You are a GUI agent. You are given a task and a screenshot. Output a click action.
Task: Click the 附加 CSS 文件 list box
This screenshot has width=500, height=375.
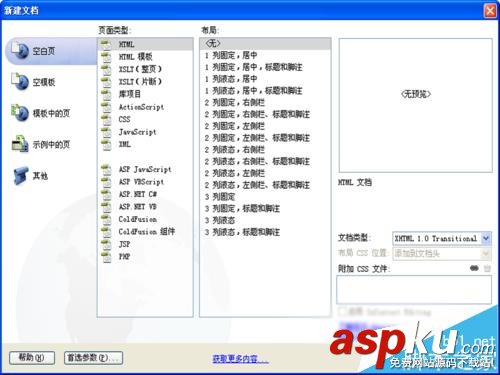[414, 290]
